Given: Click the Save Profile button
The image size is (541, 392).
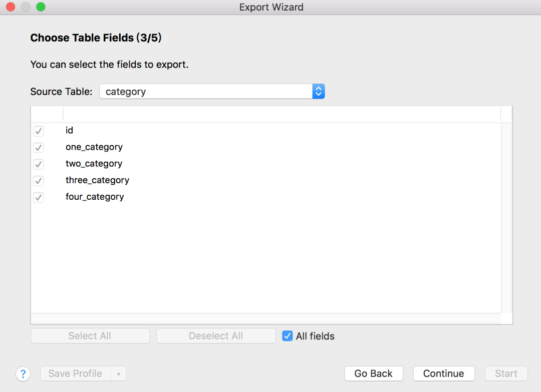Looking at the screenshot, I should click(x=75, y=374).
